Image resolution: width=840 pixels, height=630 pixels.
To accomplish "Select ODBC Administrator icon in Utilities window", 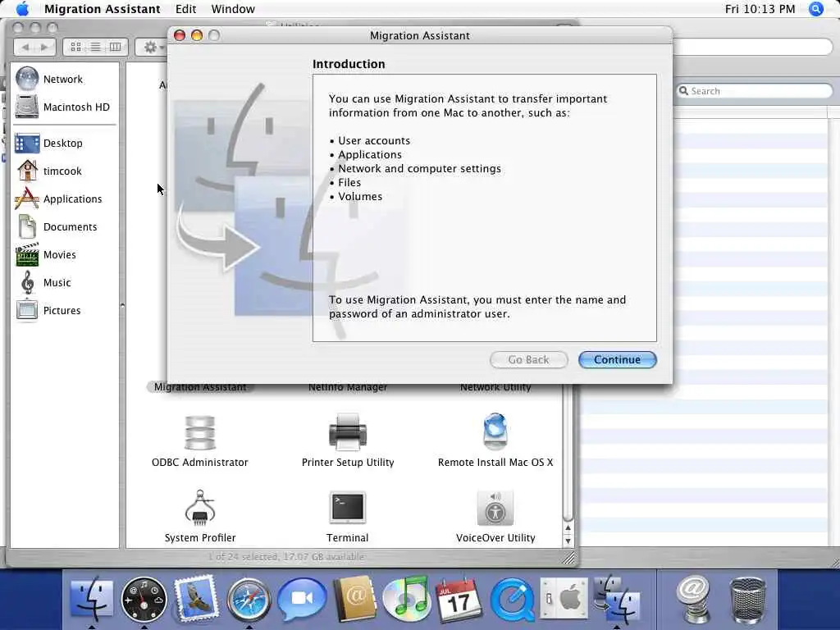I will click(x=200, y=433).
